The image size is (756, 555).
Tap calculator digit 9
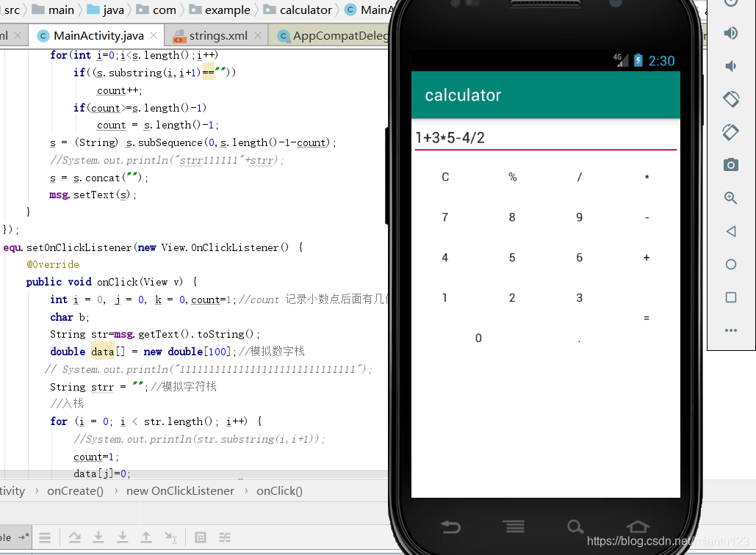(580, 217)
